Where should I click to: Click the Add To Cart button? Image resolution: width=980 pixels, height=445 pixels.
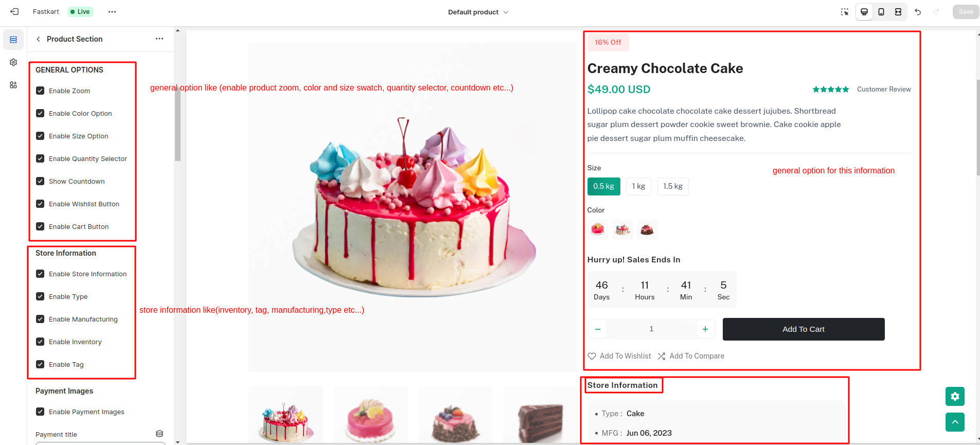coord(804,329)
